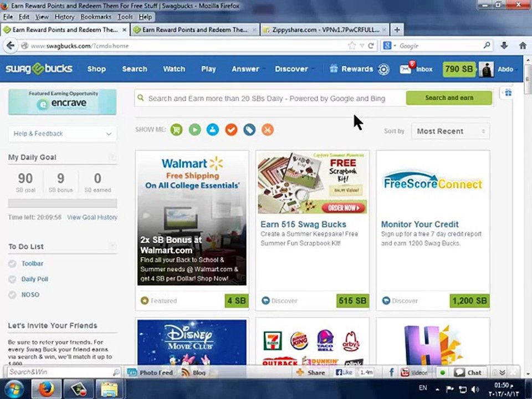Screen dimensions: 532x399
Task: Click the Facebook Like button
Action: pyautogui.click(x=344, y=372)
